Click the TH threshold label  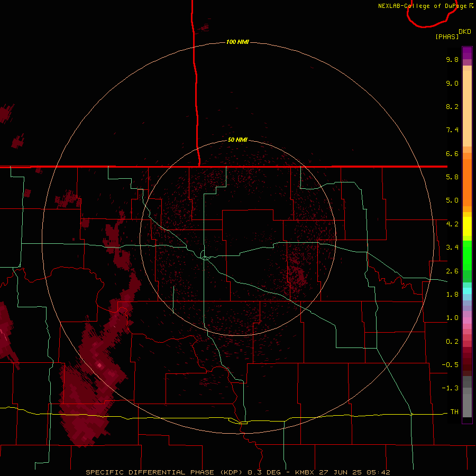click(x=454, y=412)
